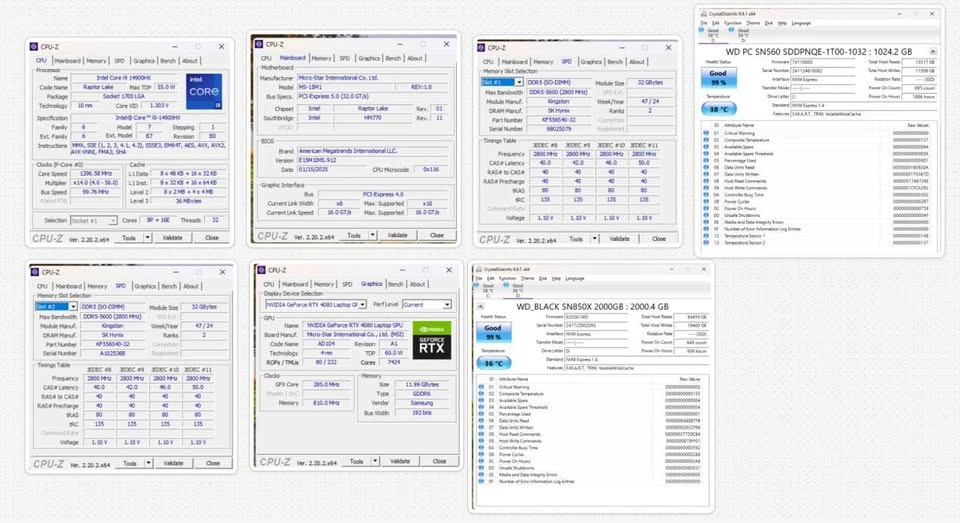Open the Socket #1 selection dropdown
960x523 pixels.
point(113,220)
